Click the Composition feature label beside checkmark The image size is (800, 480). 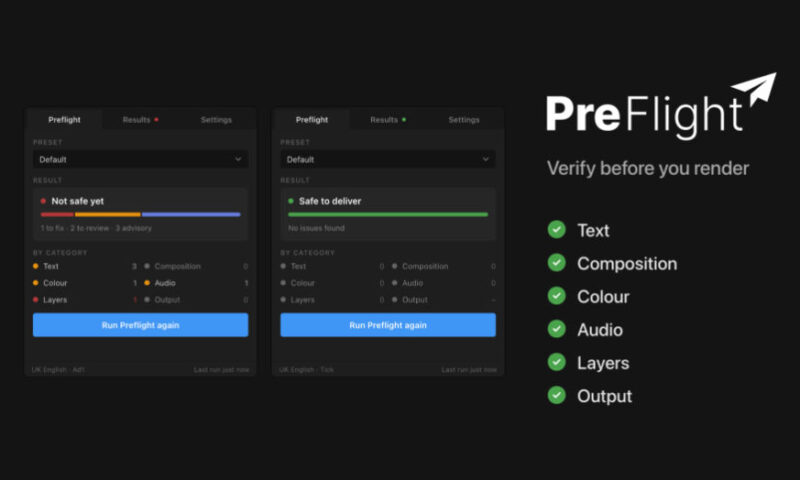627,264
